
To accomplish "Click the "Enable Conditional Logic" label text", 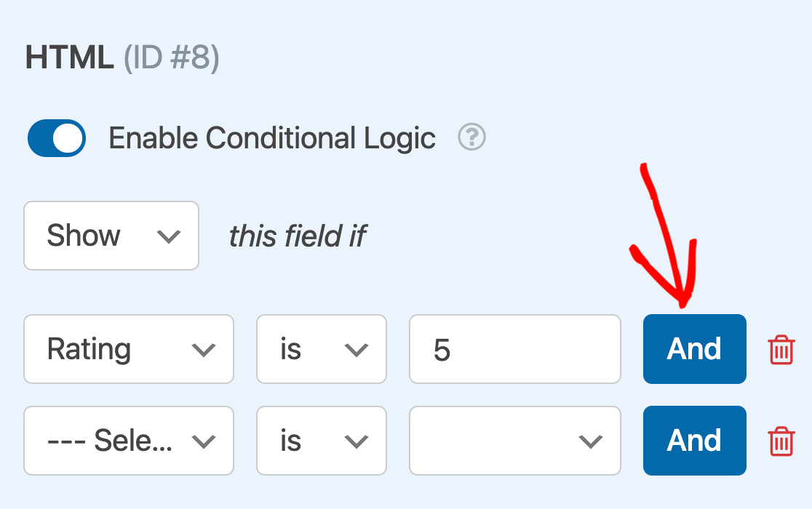I will pos(272,138).
